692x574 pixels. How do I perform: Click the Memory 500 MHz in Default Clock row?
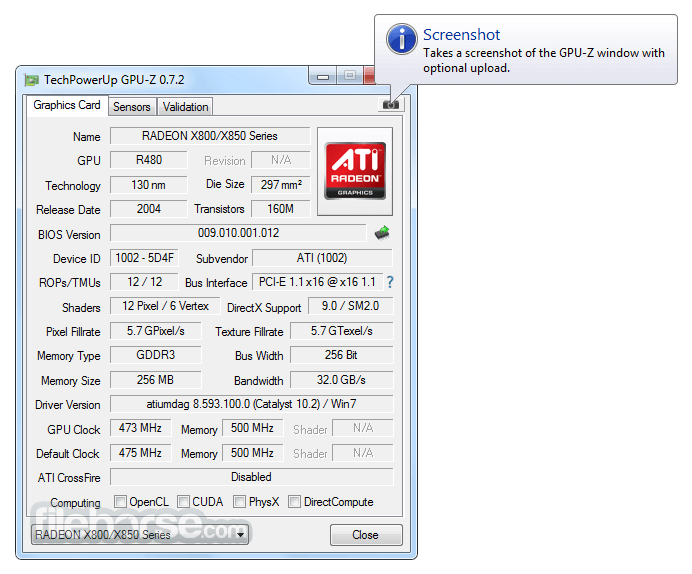tap(252, 453)
